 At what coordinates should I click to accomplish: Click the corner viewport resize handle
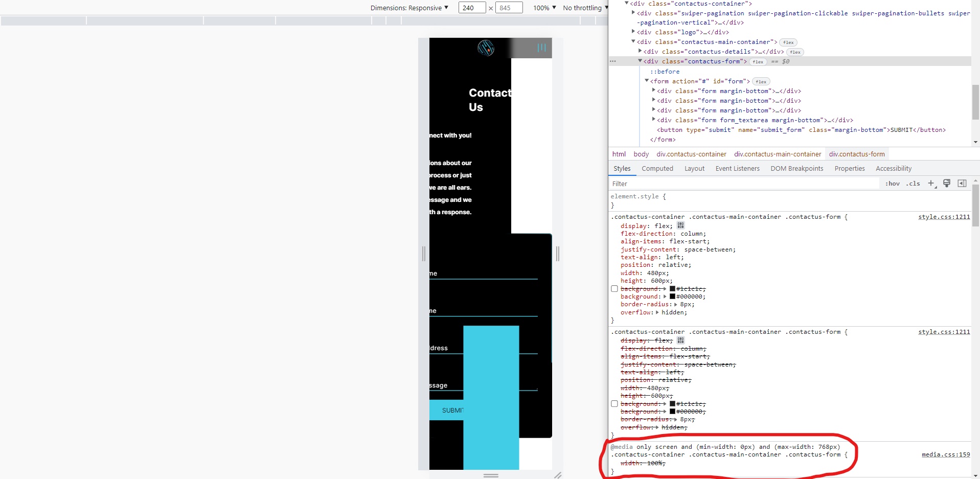tap(558, 475)
